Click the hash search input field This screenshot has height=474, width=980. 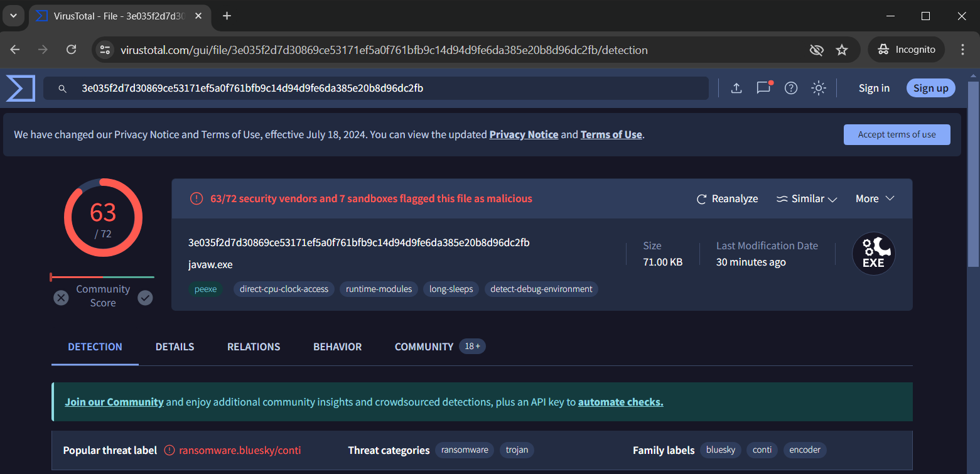375,89
